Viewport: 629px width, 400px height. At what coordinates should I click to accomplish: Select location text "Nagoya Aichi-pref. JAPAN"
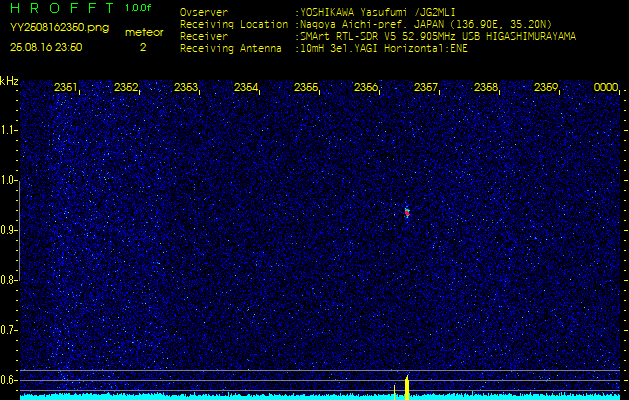(371, 24)
